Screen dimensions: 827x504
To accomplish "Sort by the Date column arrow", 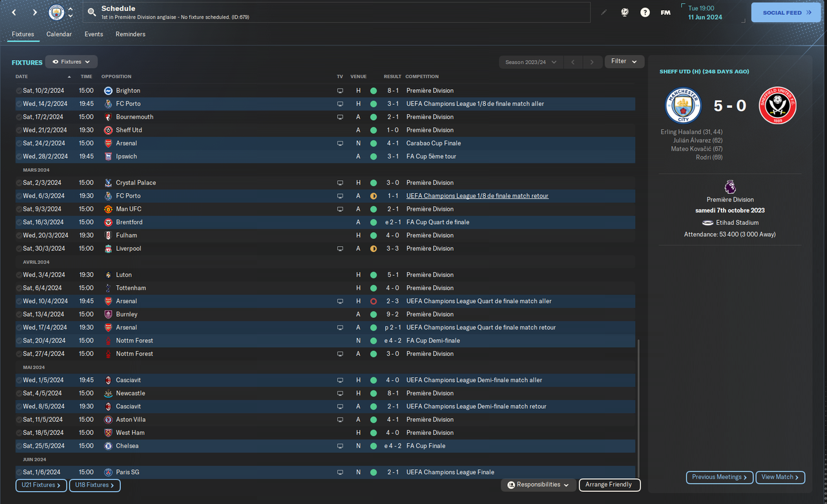I will (69, 77).
